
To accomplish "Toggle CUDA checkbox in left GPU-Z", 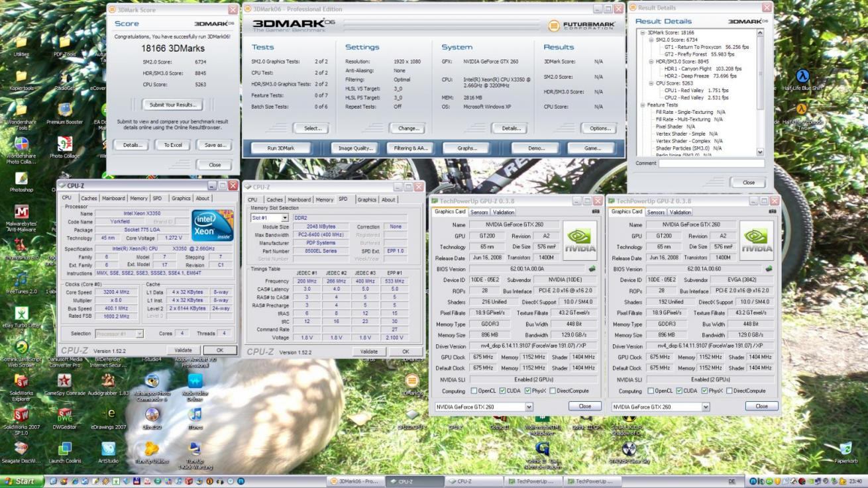I will click(x=502, y=391).
